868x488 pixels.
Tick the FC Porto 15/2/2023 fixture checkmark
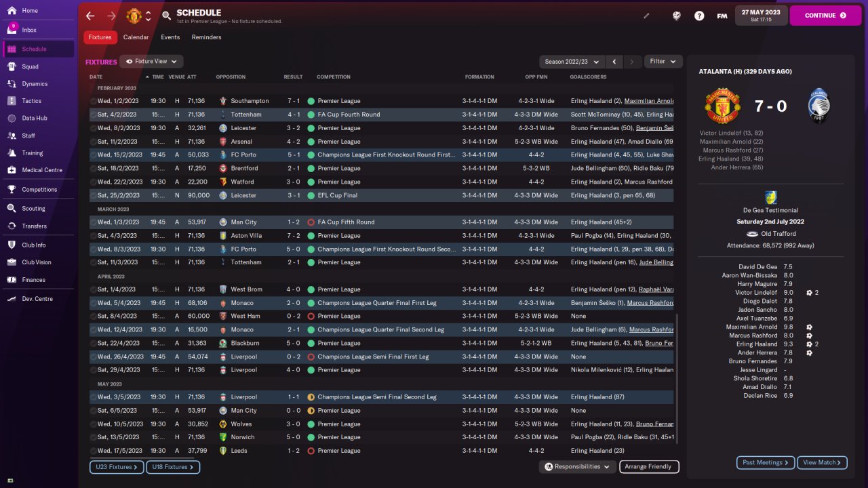[94, 155]
